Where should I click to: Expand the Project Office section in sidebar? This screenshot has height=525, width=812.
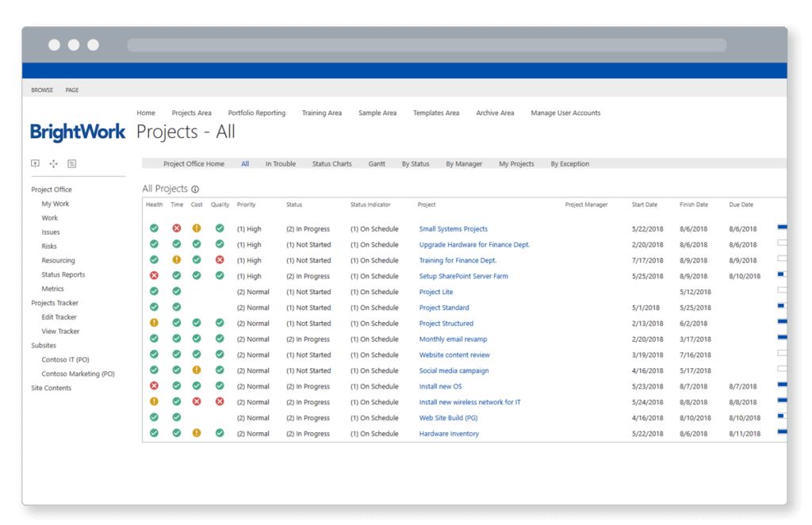point(52,189)
